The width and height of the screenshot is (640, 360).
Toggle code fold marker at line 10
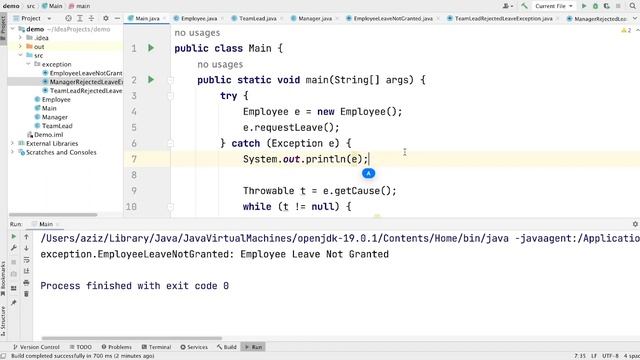171,207
